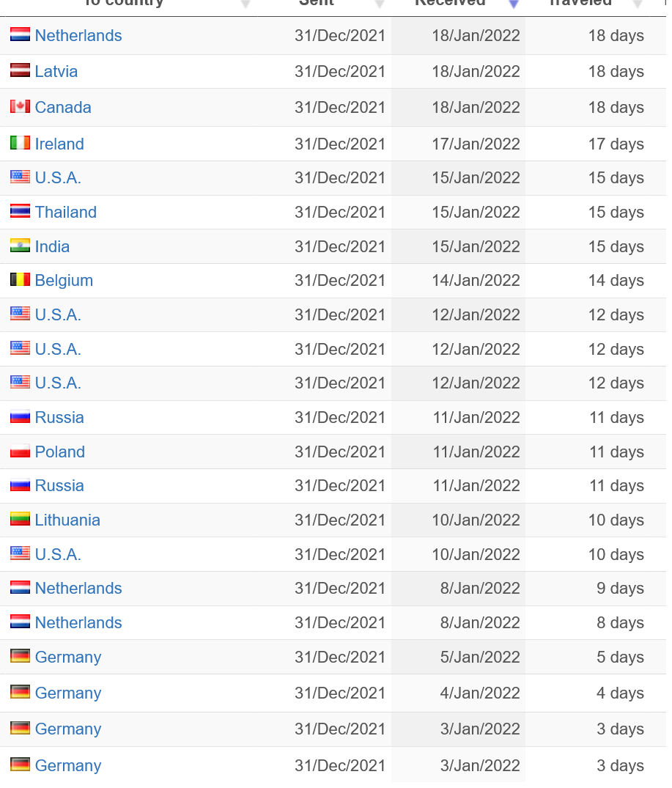Click the Belgium flag icon
Viewport: 672px width, 788px height.
tap(20, 279)
